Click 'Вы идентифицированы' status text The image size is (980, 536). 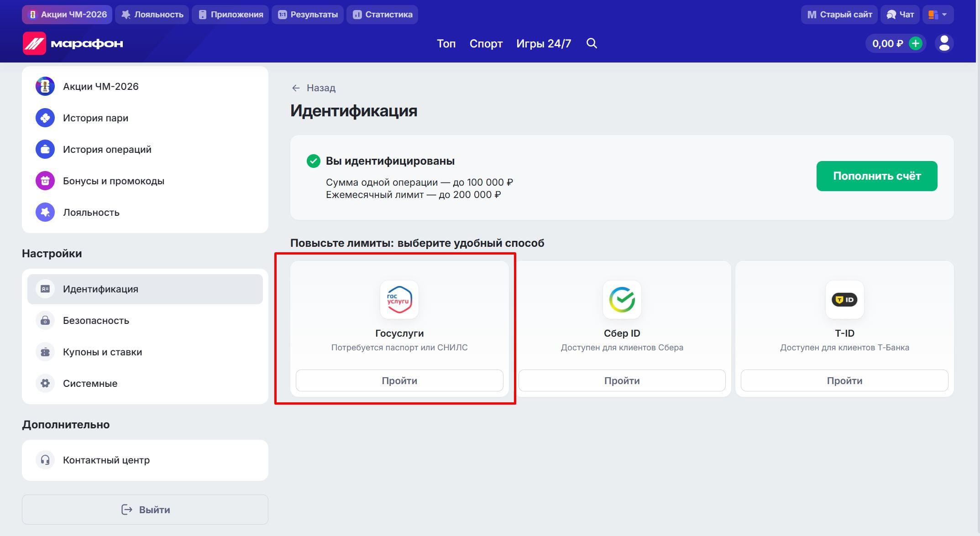(x=390, y=161)
